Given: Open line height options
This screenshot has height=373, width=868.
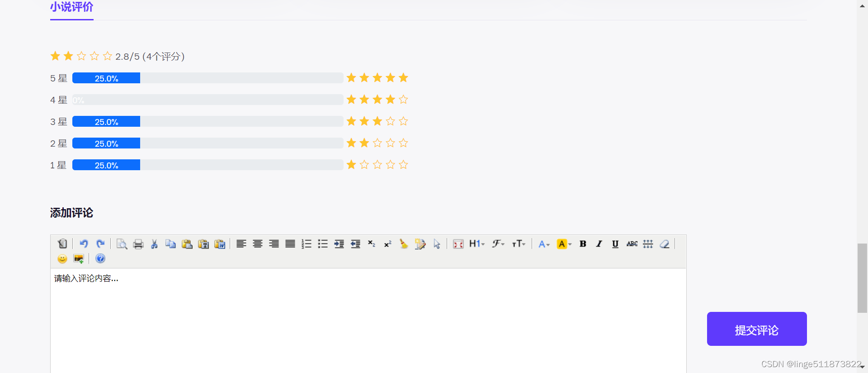Looking at the screenshot, I should point(648,244).
